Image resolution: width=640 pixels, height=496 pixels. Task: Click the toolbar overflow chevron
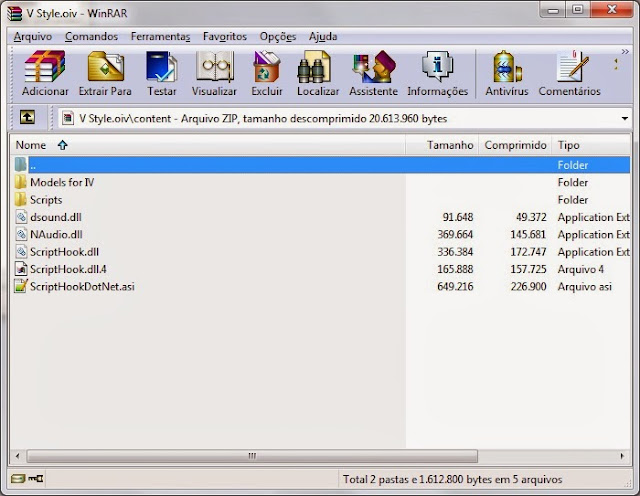point(625,52)
